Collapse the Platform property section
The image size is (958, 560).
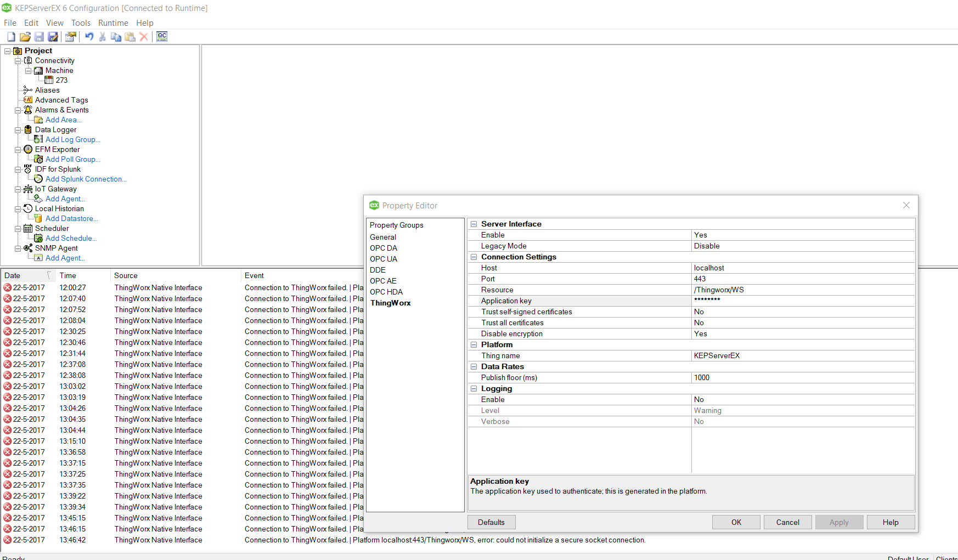(474, 344)
